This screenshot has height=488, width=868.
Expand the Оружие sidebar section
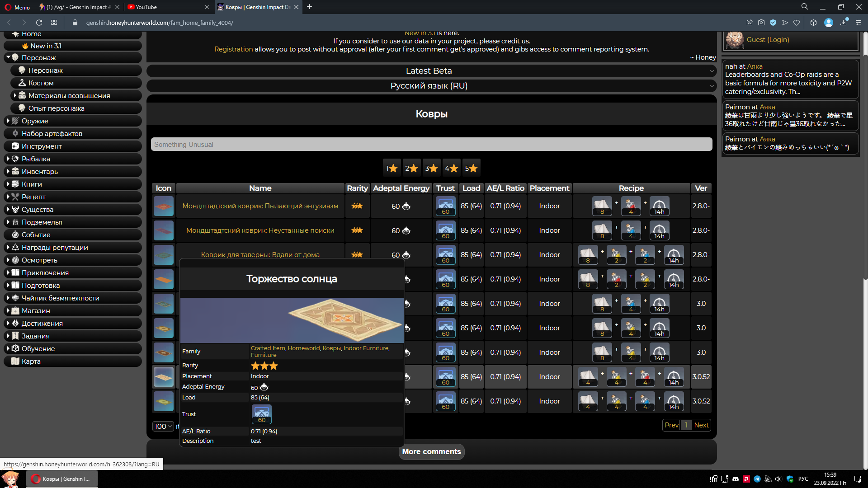click(x=35, y=121)
